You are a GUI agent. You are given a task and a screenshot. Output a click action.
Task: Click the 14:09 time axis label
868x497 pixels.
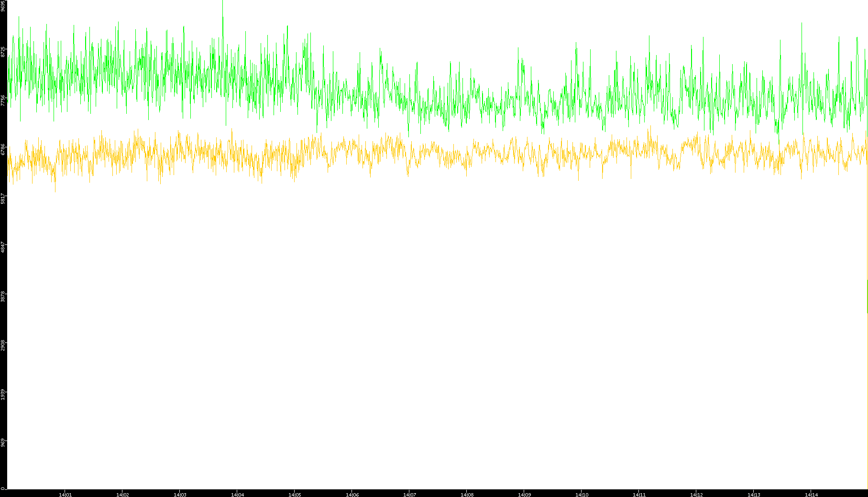(524, 495)
